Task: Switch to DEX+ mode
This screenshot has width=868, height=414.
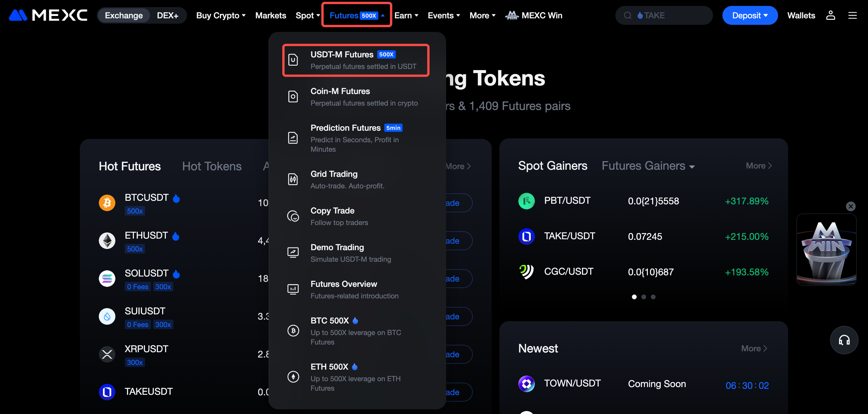Action: [x=167, y=15]
